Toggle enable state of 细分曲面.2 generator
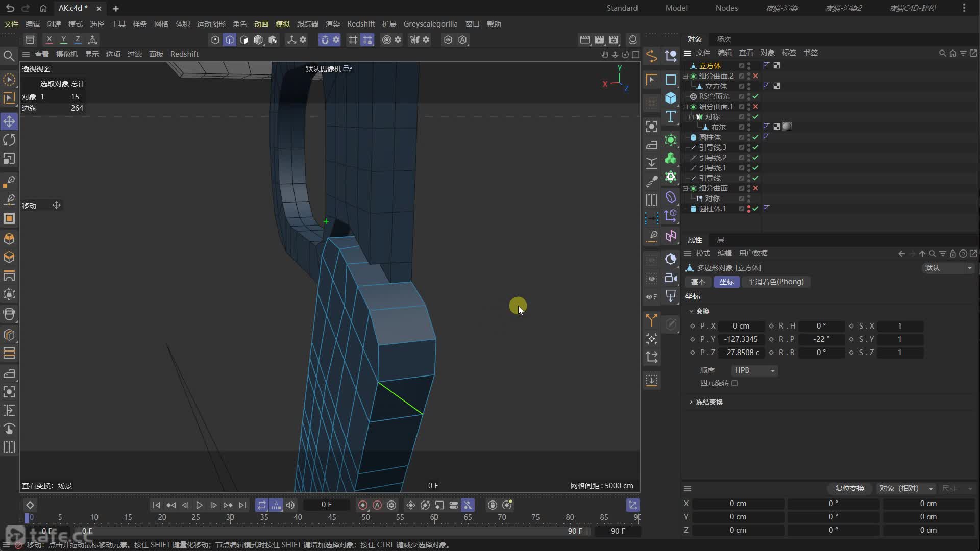The width and height of the screenshot is (980, 551). click(755, 76)
